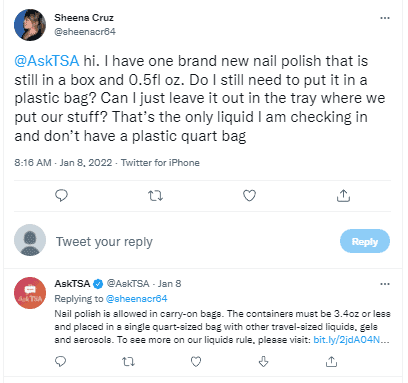Retweet the AskTSA reply
Viewport: 408px width, 383px height.
[128, 362]
